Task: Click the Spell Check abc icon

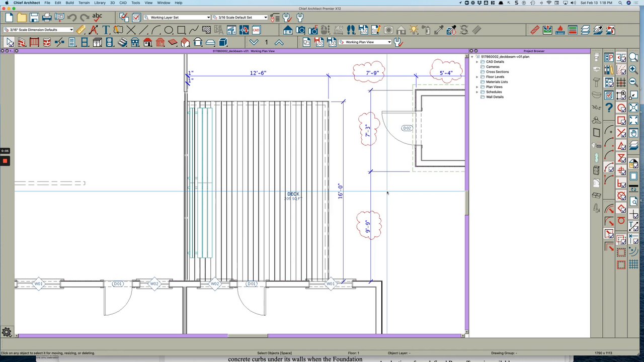Action: pyautogui.click(x=97, y=18)
